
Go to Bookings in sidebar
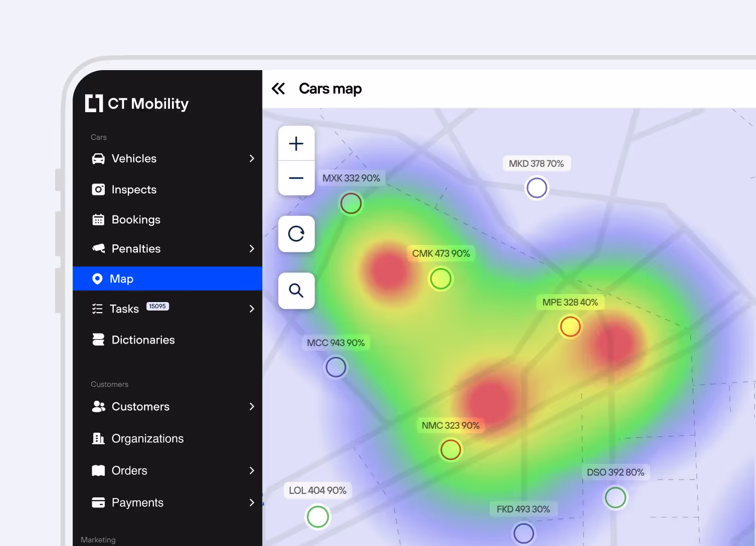[167, 219]
